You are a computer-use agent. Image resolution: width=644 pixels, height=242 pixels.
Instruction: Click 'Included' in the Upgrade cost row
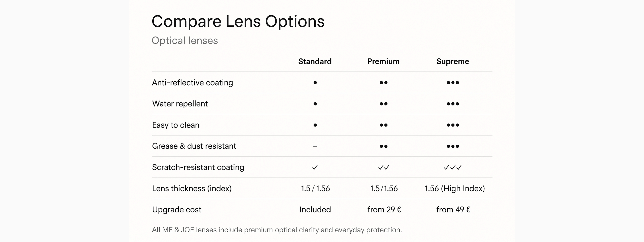point(315,210)
